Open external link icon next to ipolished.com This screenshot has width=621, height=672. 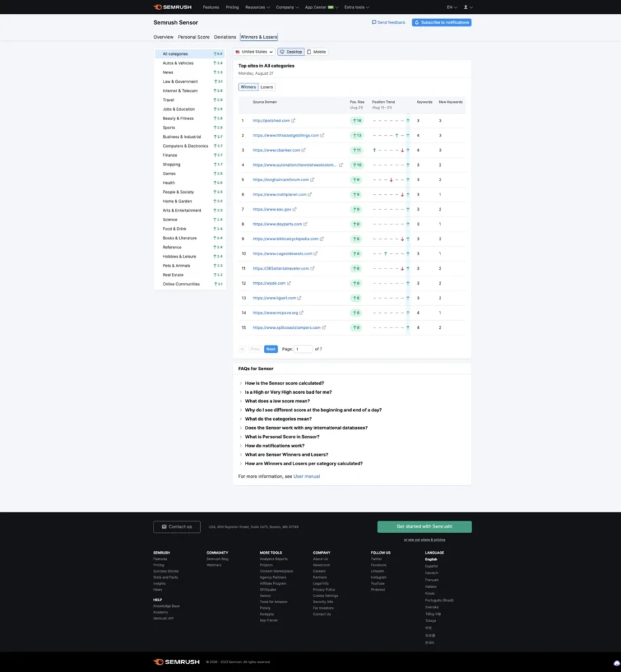pos(293,121)
